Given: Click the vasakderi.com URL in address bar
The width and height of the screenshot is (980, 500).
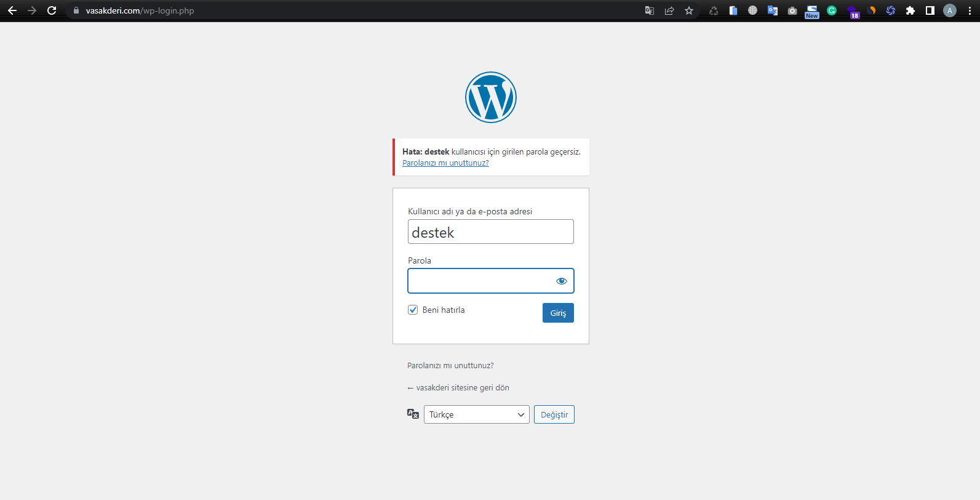Looking at the screenshot, I should (140, 10).
